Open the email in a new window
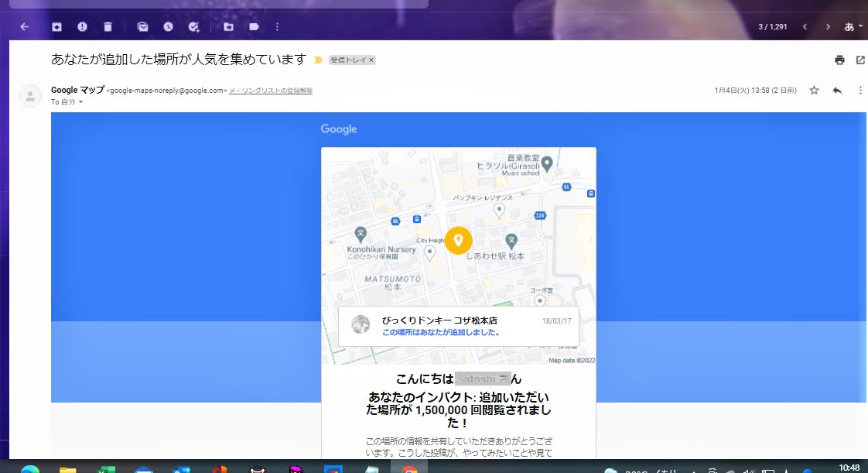The height and width of the screenshot is (473, 868). click(860, 60)
